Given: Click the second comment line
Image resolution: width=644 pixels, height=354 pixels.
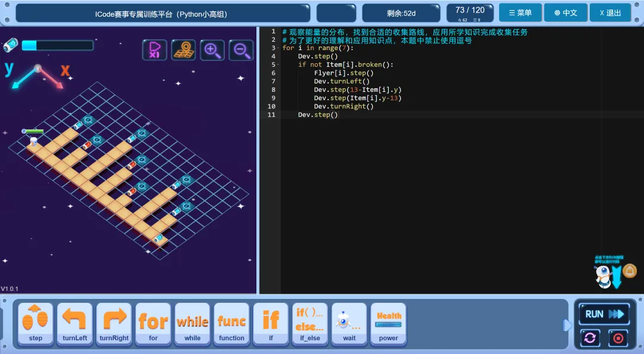Looking at the screenshot, I should pyautogui.click(x=377, y=41).
